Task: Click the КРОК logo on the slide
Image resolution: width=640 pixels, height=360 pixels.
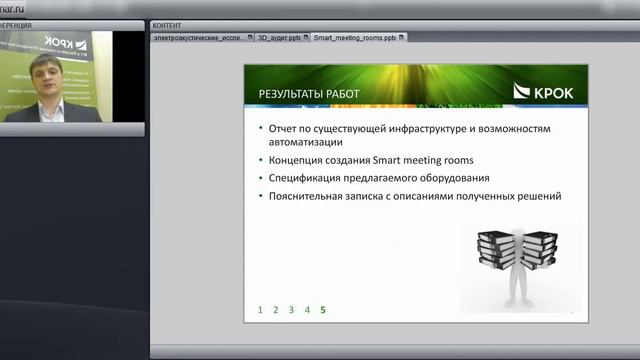Action: 543,91
